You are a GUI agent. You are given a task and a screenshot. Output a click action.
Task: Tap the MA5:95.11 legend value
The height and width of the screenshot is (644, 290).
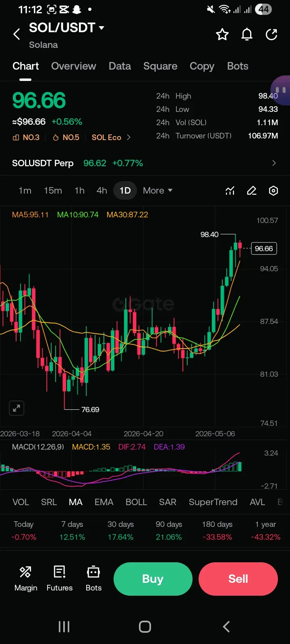[30, 215]
